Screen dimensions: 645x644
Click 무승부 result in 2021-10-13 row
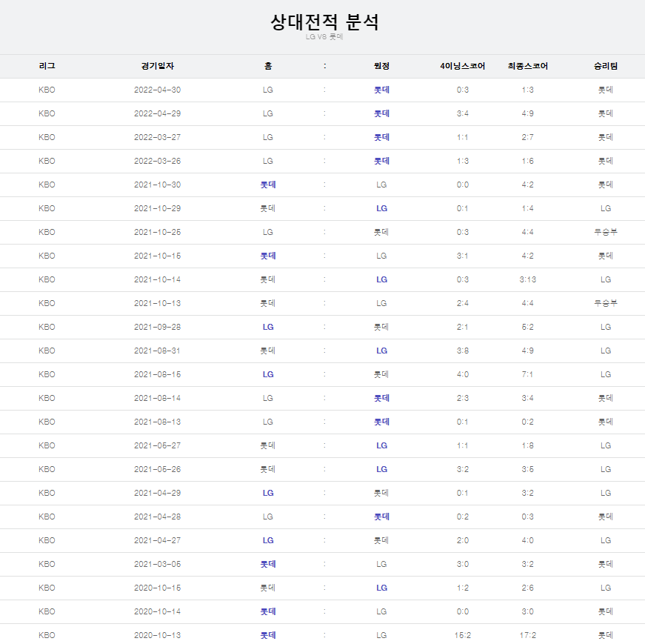(606, 303)
